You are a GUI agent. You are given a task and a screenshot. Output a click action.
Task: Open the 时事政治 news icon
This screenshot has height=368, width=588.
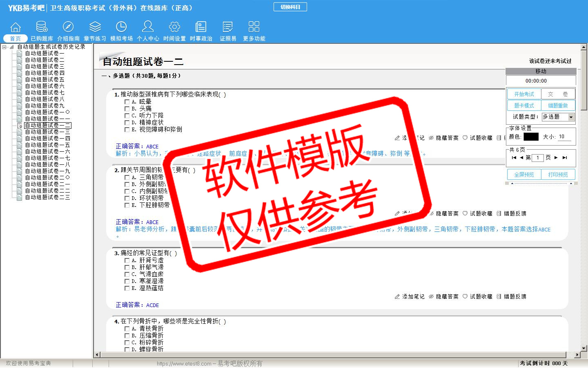coord(201,27)
